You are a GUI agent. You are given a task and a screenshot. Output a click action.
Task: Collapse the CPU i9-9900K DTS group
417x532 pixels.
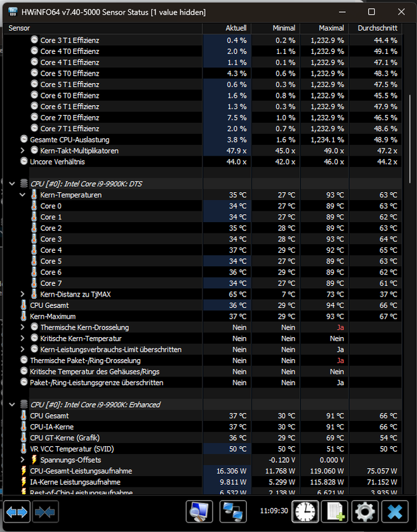click(12, 184)
